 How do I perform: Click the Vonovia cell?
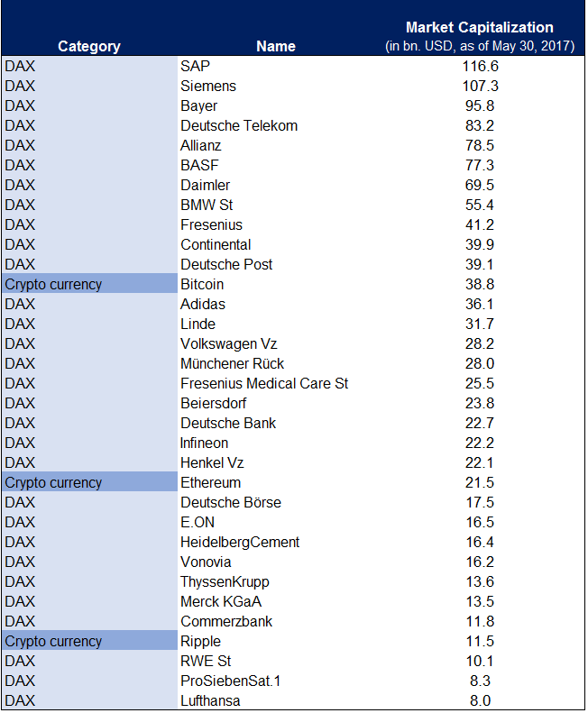206,562
